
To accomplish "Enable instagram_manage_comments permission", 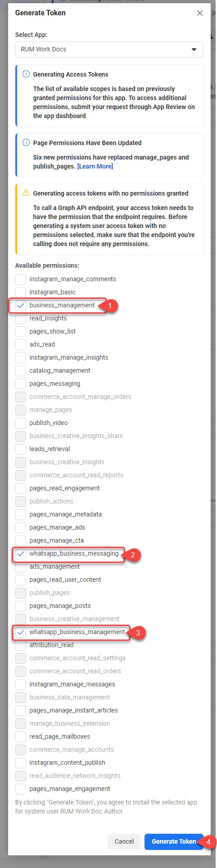I will click(x=21, y=279).
